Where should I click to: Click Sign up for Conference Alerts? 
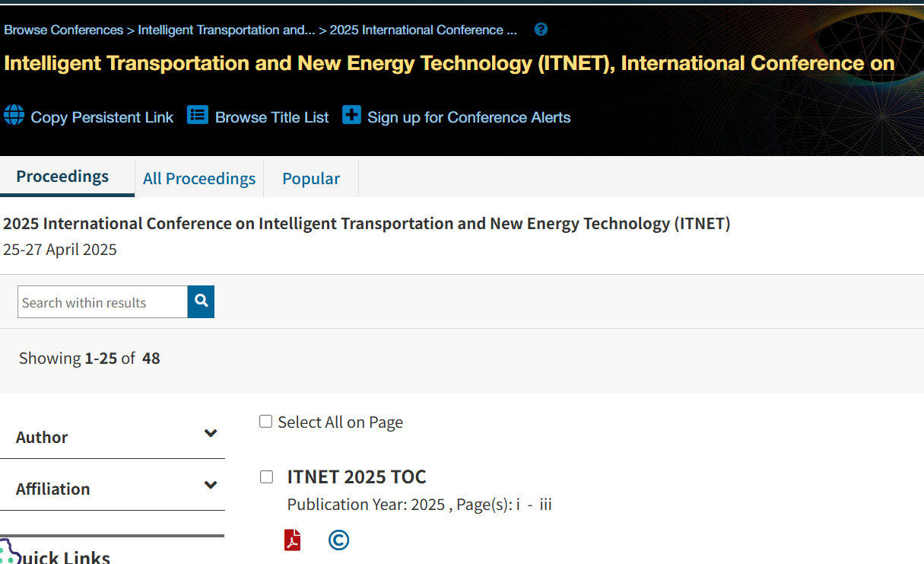tap(469, 117)
